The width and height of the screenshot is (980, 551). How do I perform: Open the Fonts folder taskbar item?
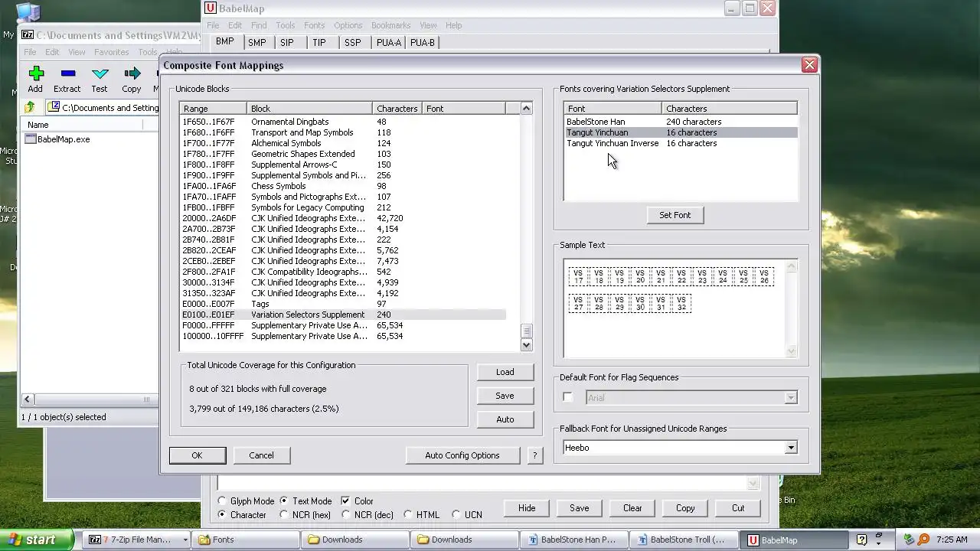tap(247, 540)
